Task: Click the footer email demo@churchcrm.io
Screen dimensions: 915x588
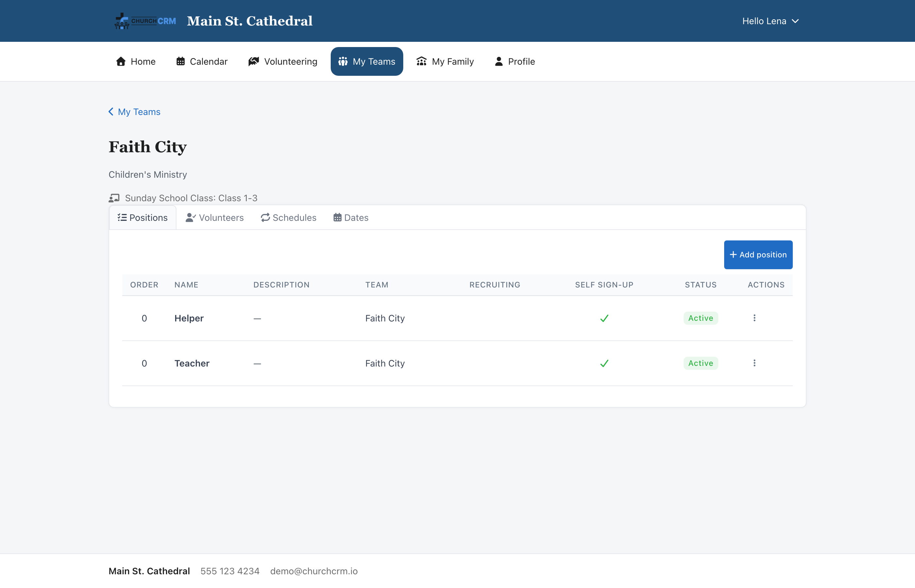Action: coord(314,571)
